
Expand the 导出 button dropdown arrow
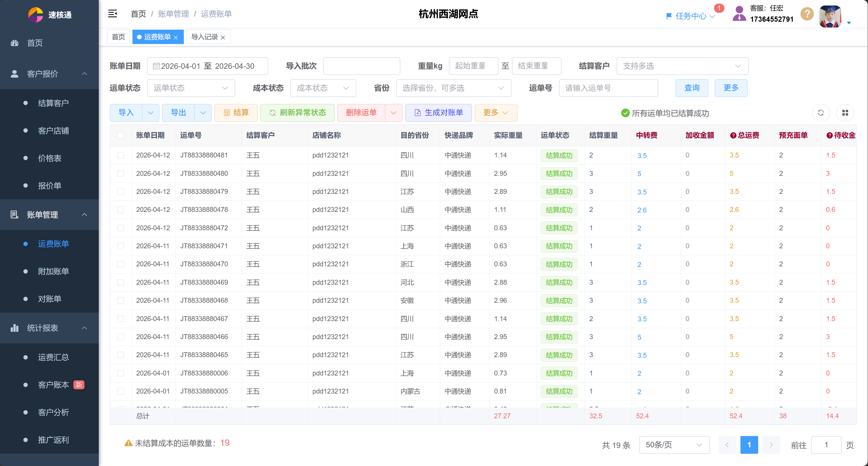pos(203,113)
